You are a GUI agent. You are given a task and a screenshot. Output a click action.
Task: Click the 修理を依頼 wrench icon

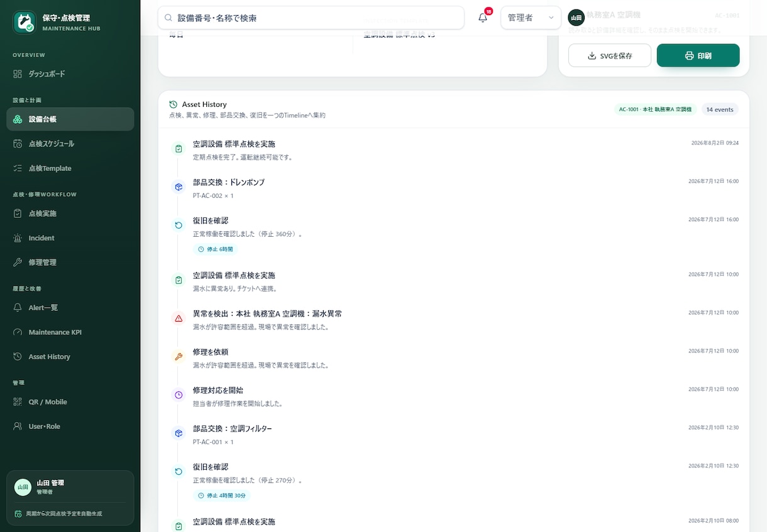coord(179,357)
